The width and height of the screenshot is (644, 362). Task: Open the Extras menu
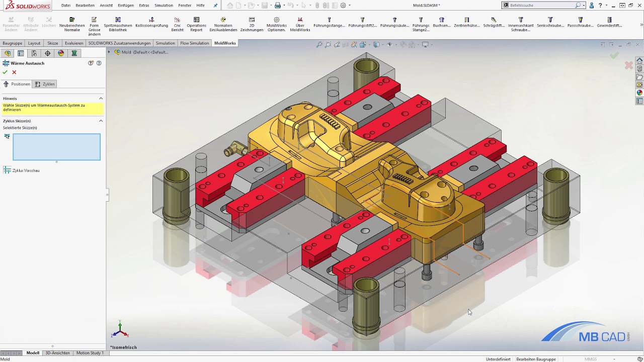point(144,5)
